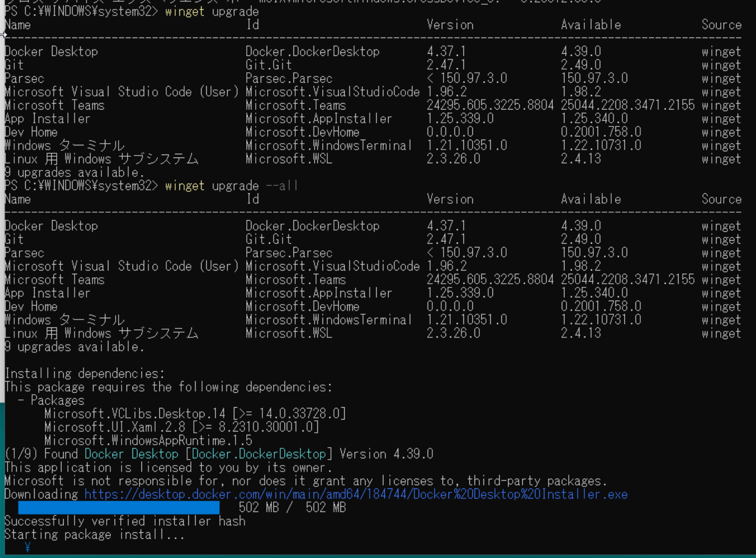Click the "Starting package install..." line

(x=94, y=534)
